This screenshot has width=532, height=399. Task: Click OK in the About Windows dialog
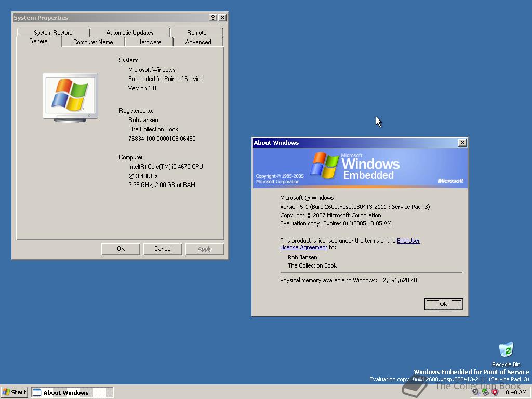tap(444, 304)
